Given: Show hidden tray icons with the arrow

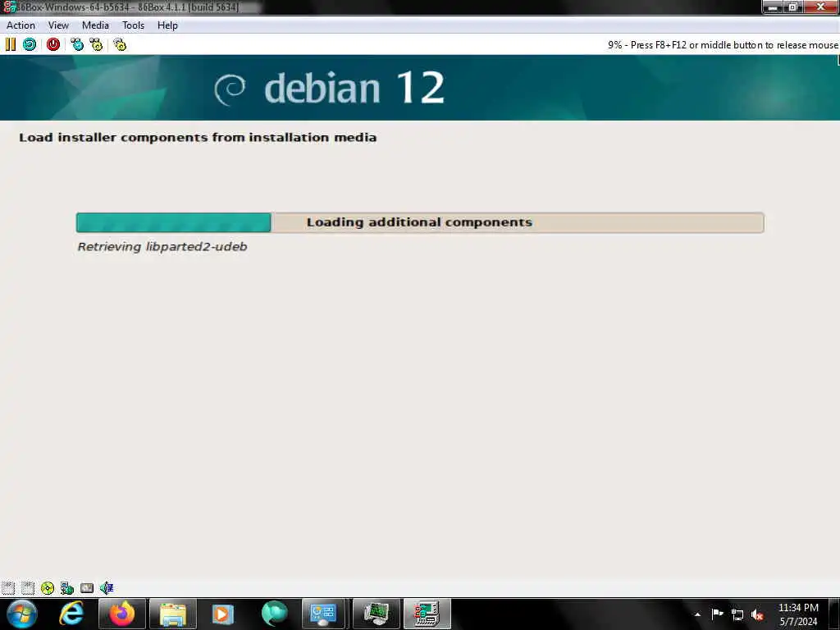Looking at the screenshot, I should point(697,614).
